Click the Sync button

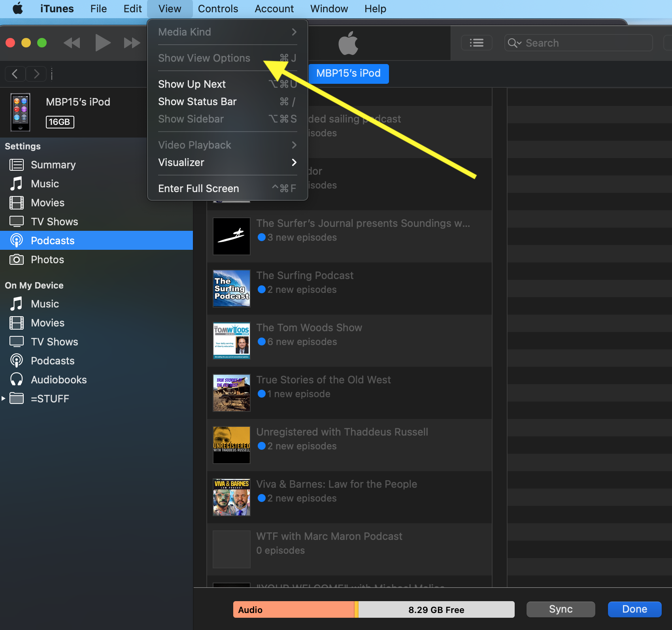[561, 609]
